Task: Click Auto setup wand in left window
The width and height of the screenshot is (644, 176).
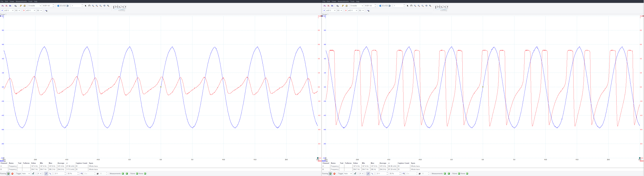Action: click(x=21, y=6)
